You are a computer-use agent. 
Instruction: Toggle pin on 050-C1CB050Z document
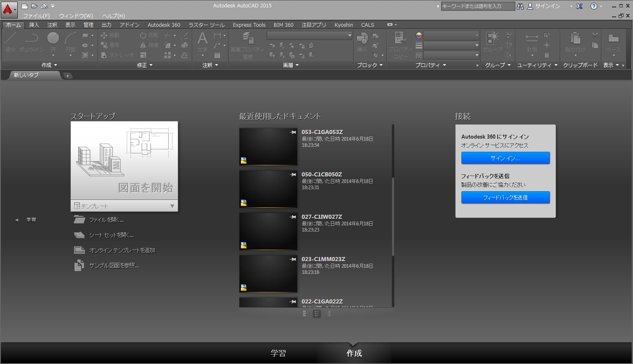pyautogui.click(x=293, y=175)
